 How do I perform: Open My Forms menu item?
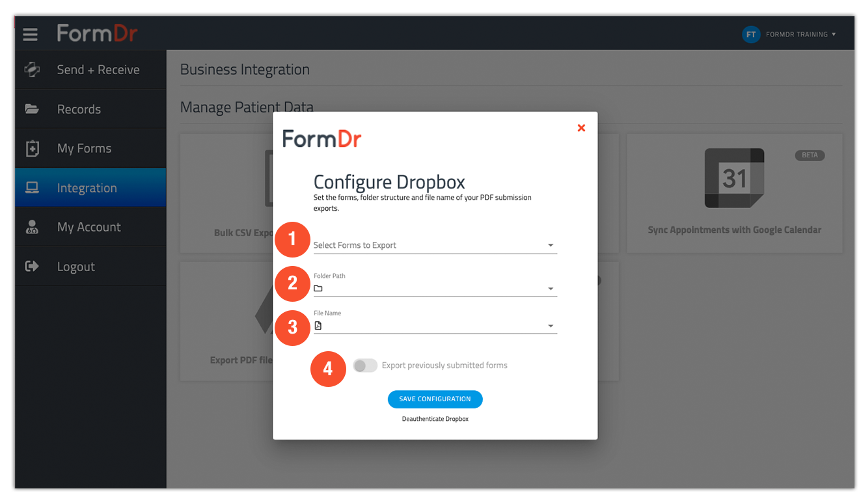click(90, 148)
